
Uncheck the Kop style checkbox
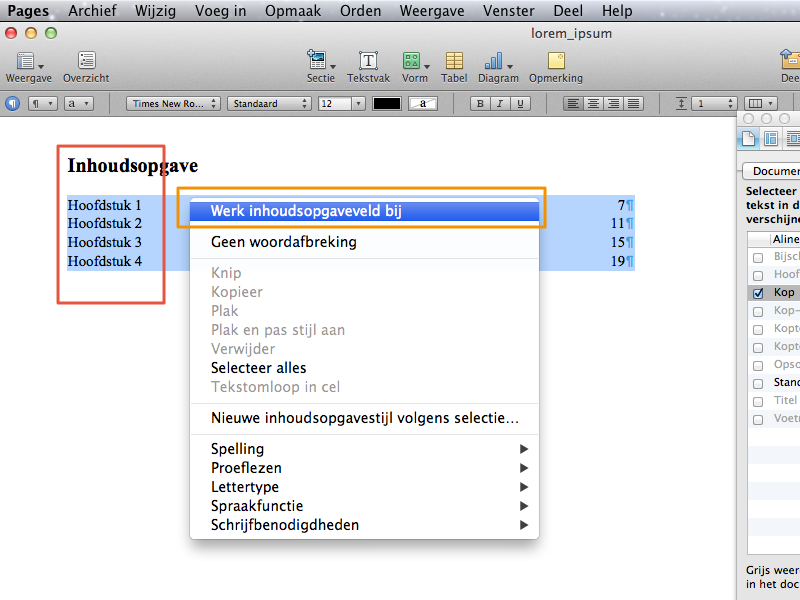coord(758,293)
